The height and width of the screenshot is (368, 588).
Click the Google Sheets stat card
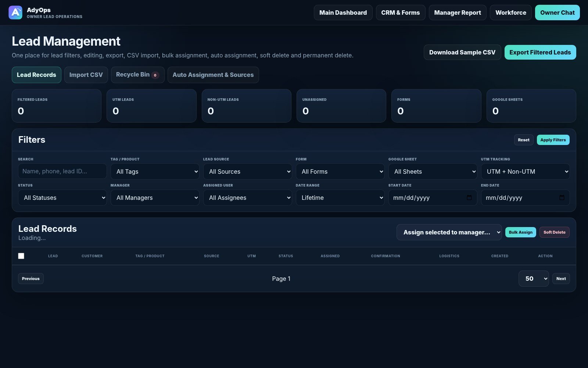(531, 106)
